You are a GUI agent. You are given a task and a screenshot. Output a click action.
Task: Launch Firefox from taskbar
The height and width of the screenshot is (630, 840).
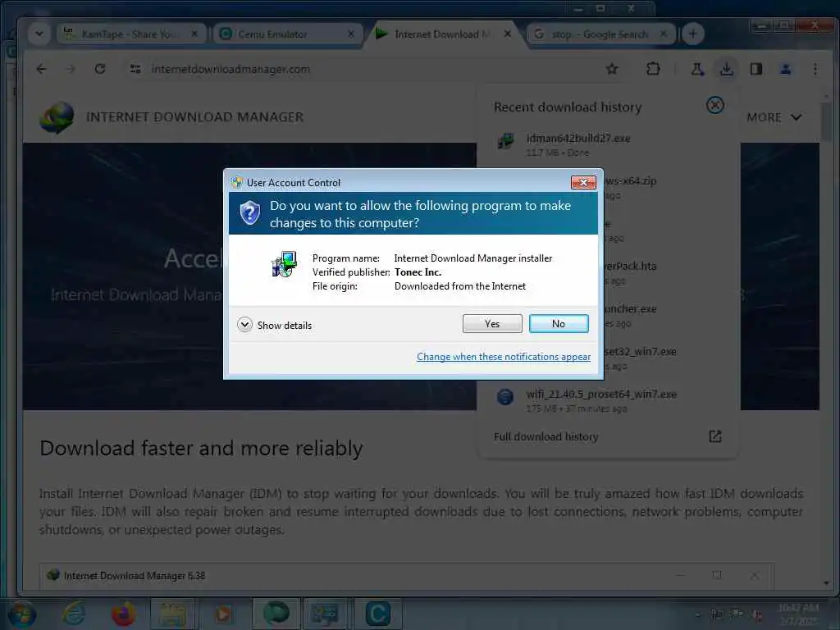[123, 614]
